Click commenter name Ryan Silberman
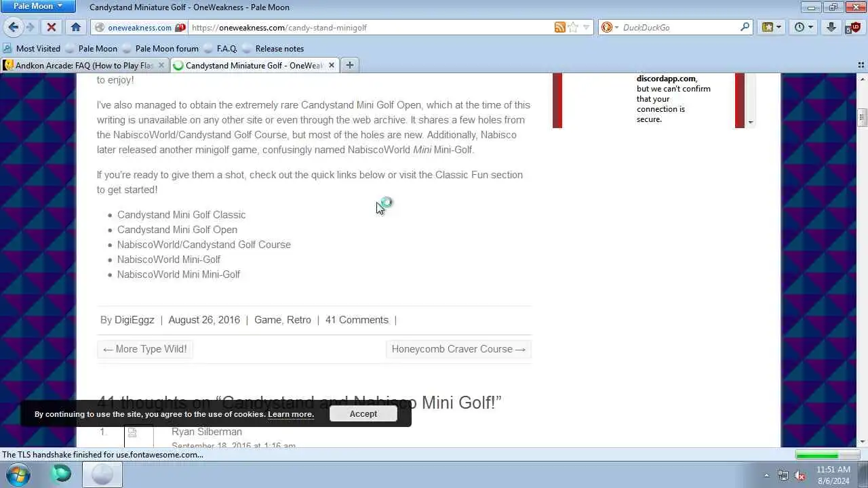 pos(207,432)
